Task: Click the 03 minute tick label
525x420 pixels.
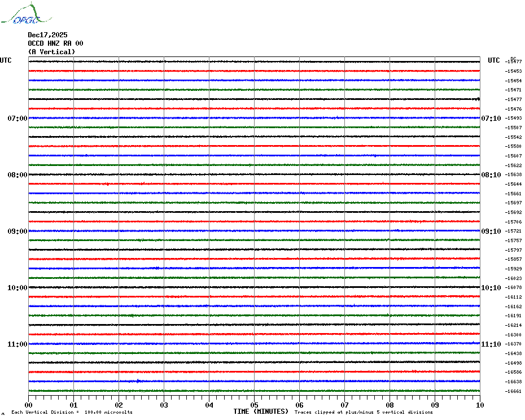Action: (164, 405)
